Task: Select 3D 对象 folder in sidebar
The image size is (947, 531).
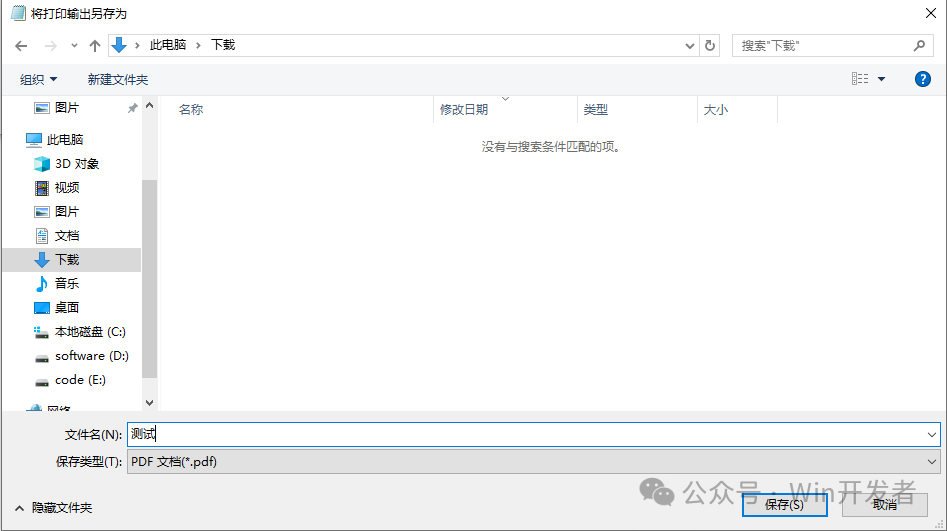Action: 76,164
